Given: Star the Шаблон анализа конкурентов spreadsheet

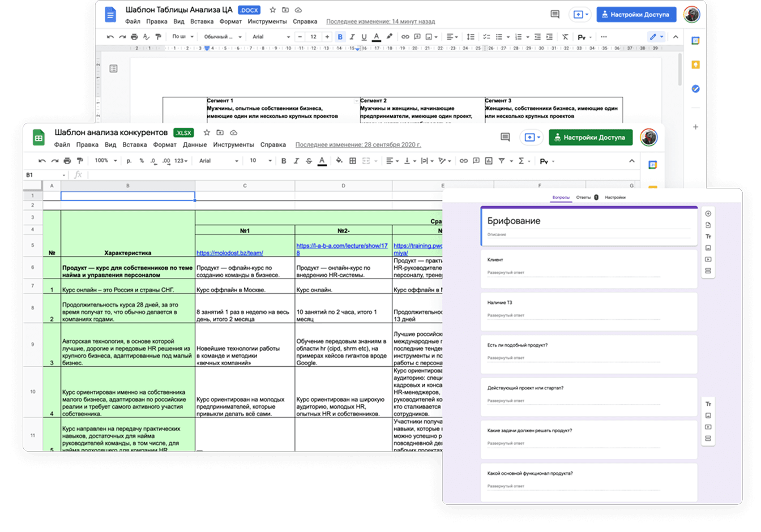Looking at the screenshot, I should tap(207, 132).
